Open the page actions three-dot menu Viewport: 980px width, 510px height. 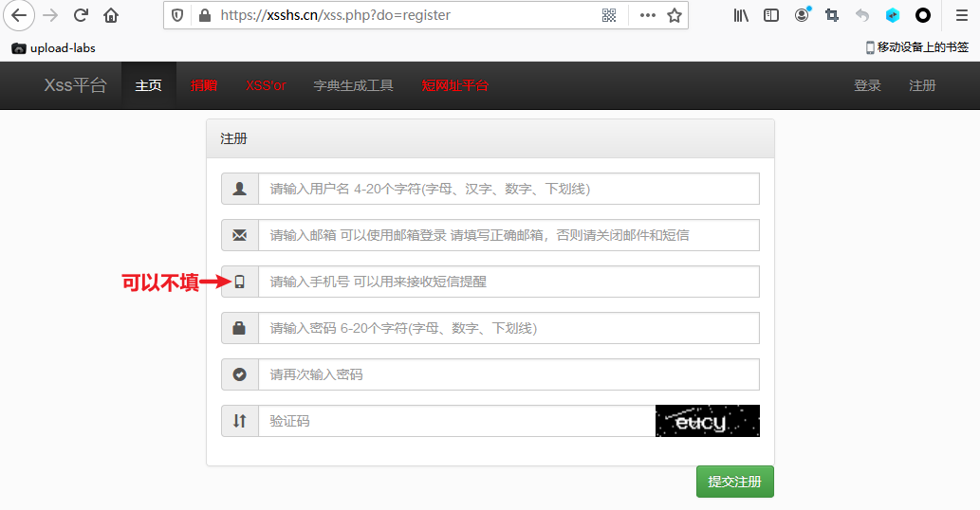click(x=648, y=15)
